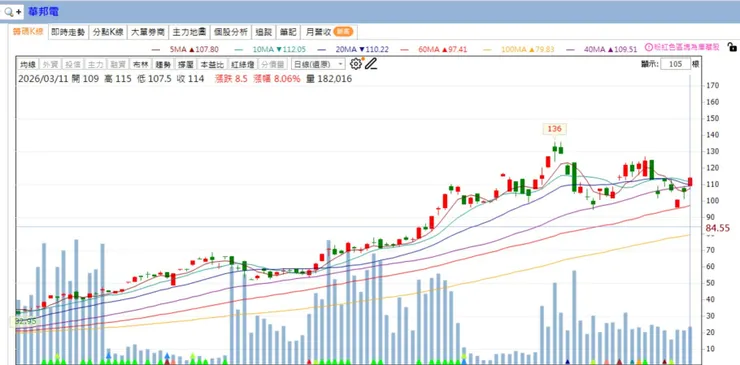
Task: Toggle the 分價量 price-volume button
Action: [272, 64]
